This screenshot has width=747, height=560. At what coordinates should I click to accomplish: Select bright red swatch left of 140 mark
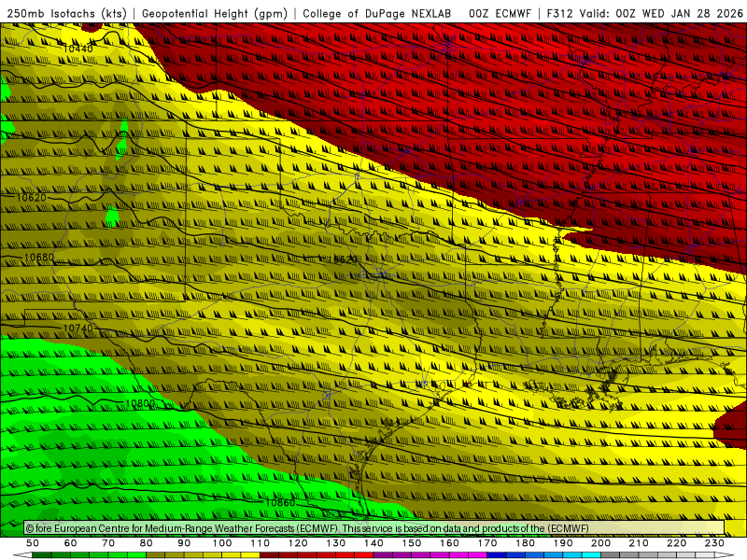coord(364,555)
